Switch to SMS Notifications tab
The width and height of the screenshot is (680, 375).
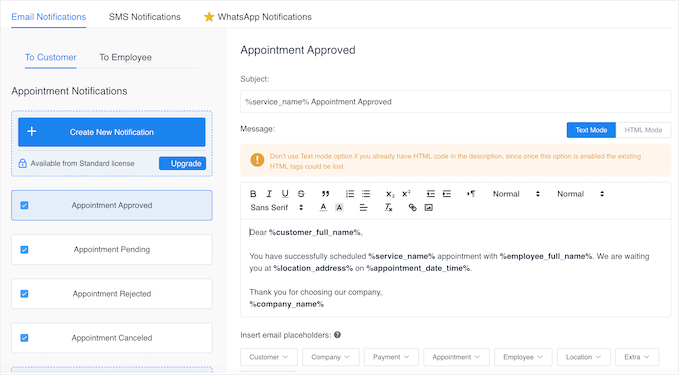coord(144,17)
